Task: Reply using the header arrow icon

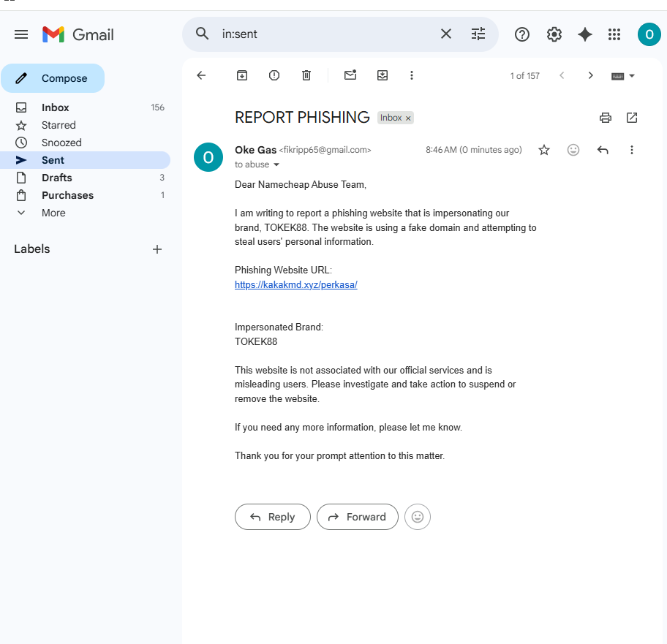Action: 603,150
